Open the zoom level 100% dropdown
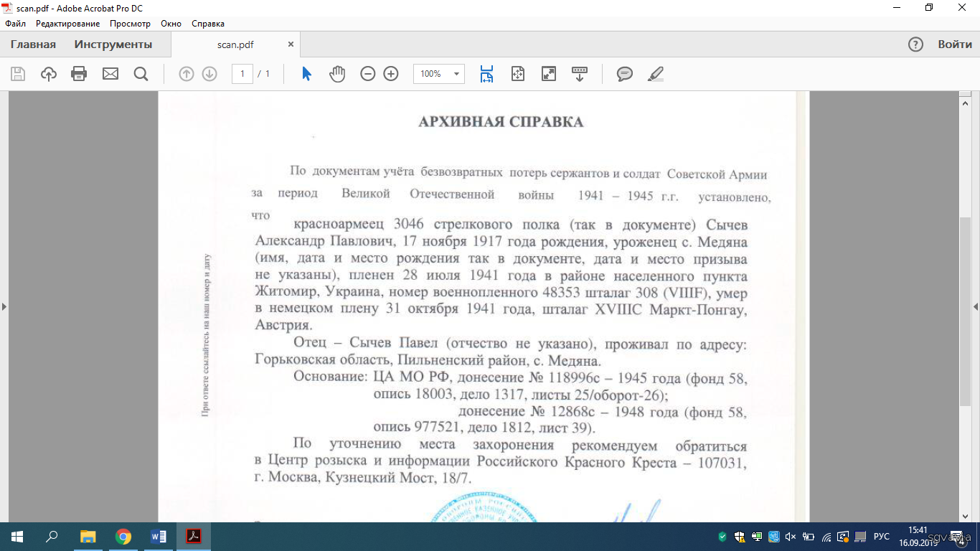 [x=439, y=74]
